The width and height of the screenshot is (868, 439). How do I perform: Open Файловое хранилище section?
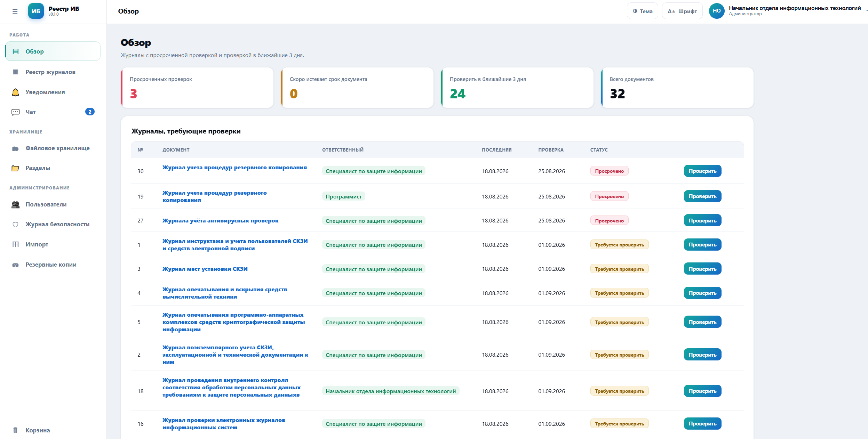pos(53,148)
